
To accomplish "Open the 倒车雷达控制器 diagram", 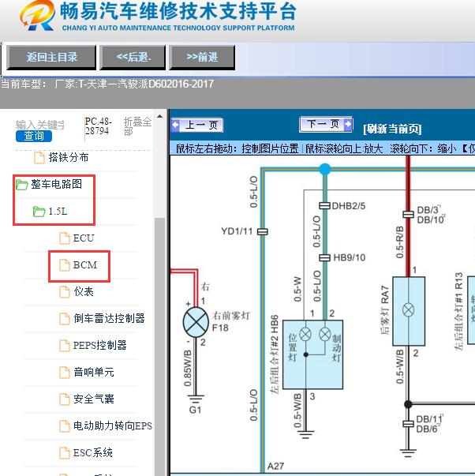I will pyautogui.click(x=109, y=318).
